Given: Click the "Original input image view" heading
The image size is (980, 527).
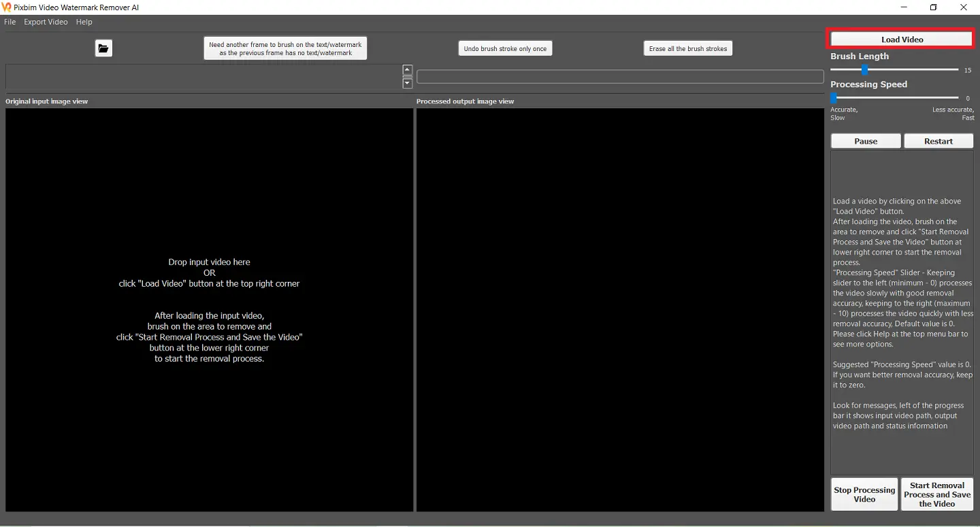Looking at the screenshot, I should point(47,101).
